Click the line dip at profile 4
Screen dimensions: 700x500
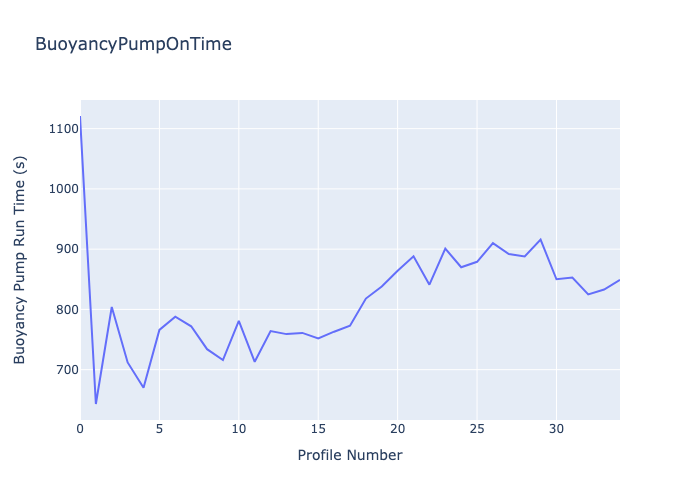pos(143,387)
